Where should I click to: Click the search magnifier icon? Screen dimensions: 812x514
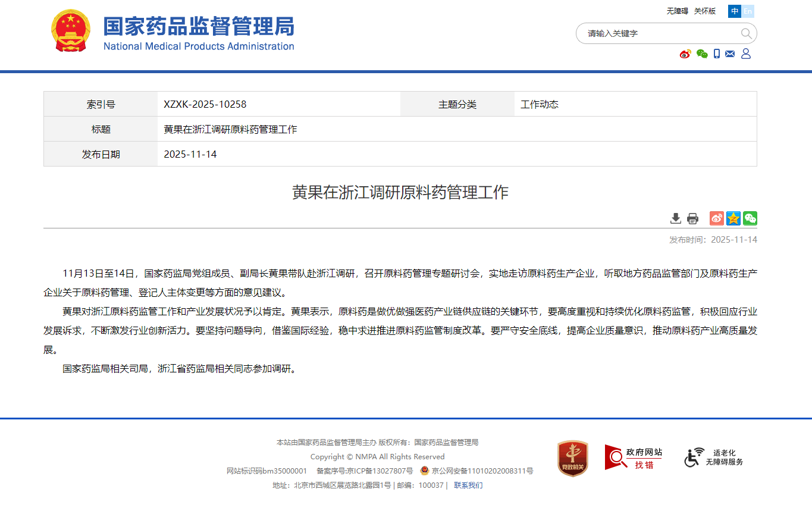pos(746,33)
